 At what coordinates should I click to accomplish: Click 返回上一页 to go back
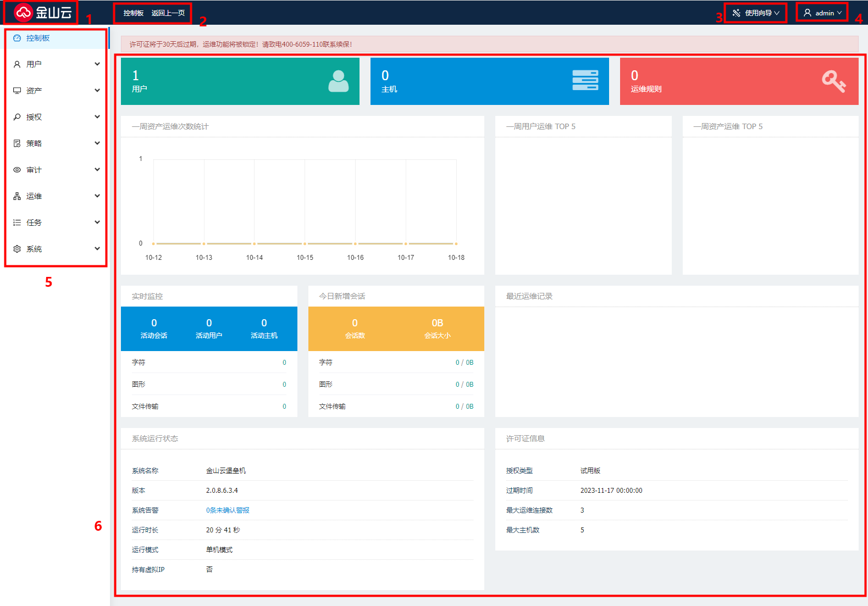tap(168, 13)
